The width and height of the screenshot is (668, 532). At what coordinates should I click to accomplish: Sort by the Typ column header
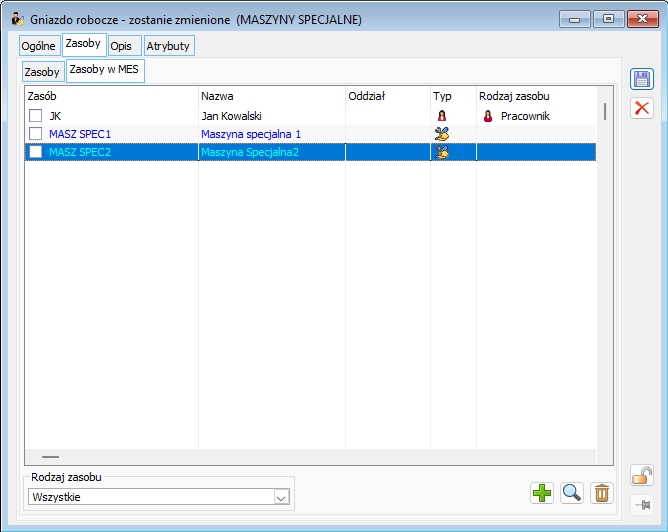[453, 96]
